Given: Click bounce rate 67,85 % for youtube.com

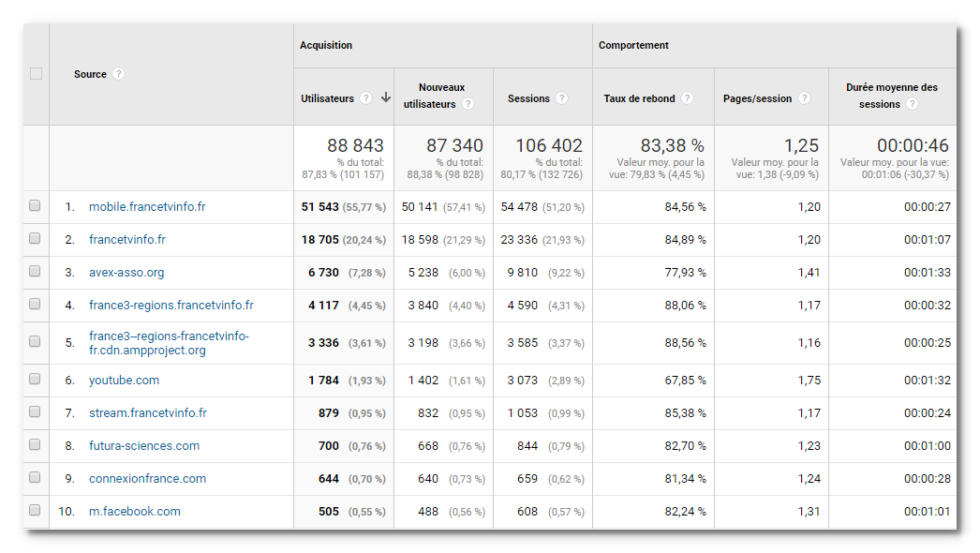Looking at the screenshot, I should [x=685, y=381].
